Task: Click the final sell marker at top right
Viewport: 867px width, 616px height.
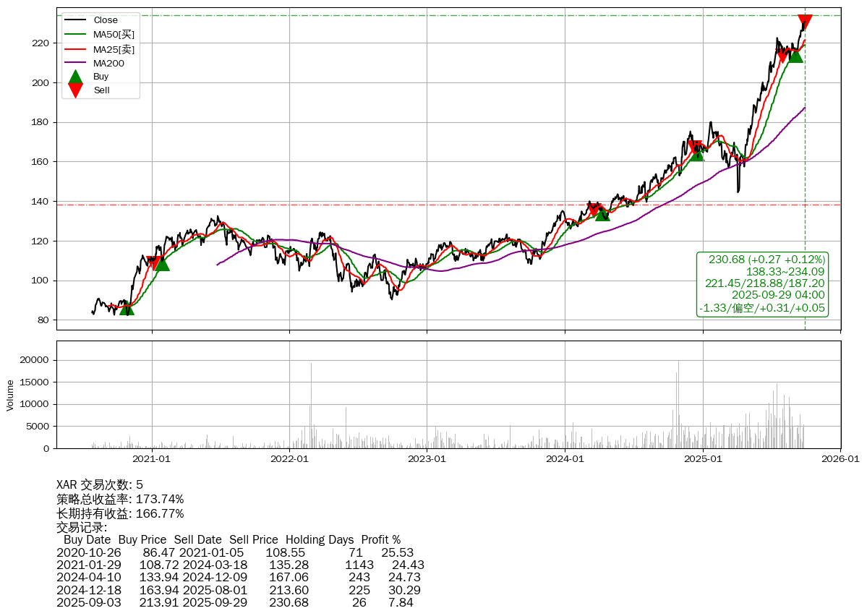Action: [804, 22]
